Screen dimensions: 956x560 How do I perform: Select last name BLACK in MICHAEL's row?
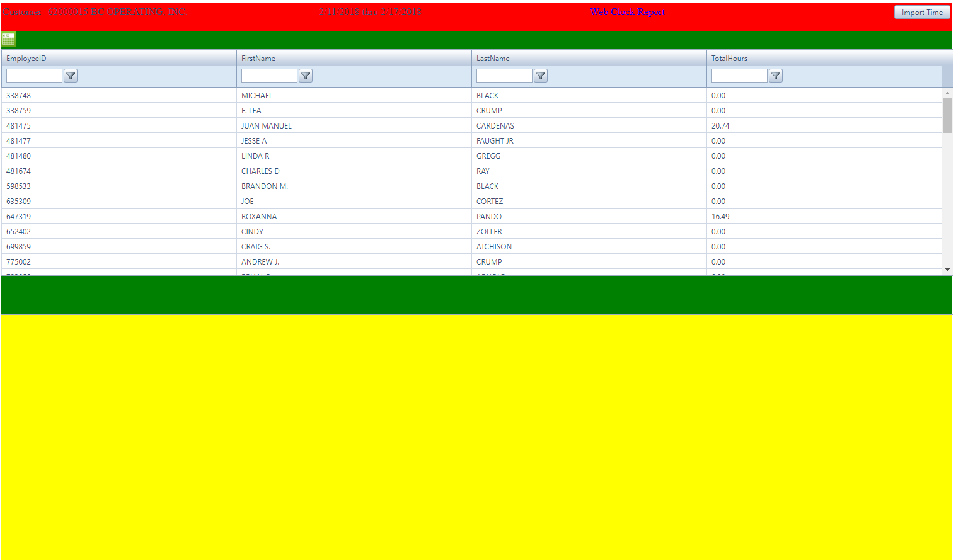(487, 96)
